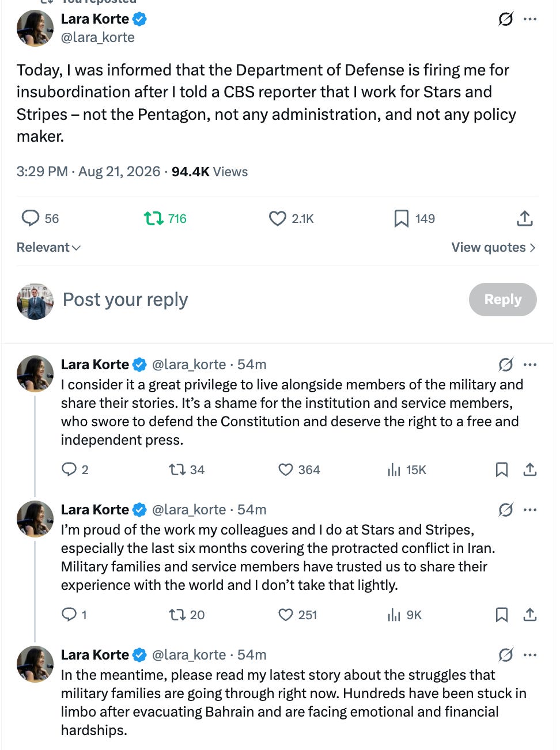Undo the repost showing 716
The width and height of the screenshot is (560, 750).
pos(165,218)
